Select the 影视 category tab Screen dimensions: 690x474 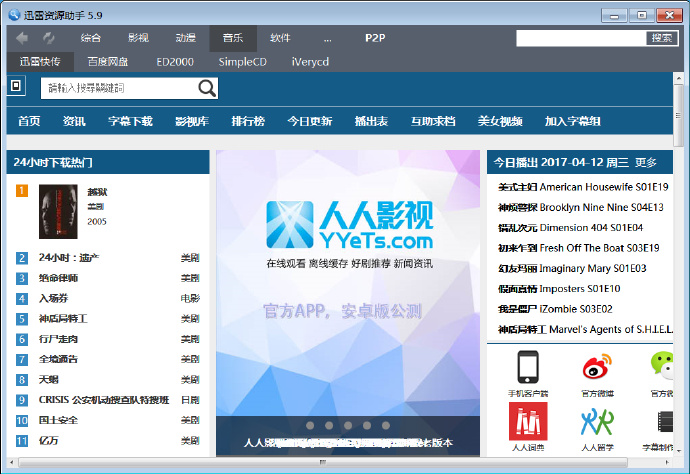[x=138, y=38]
